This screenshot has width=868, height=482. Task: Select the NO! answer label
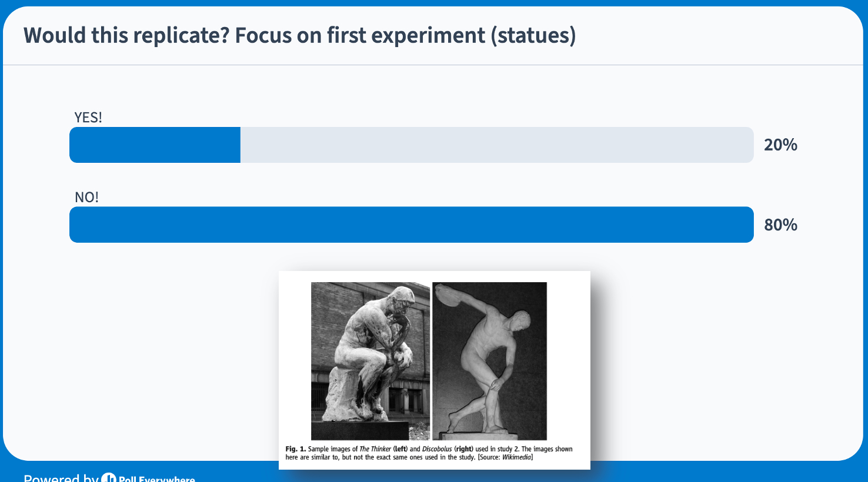click(86, 198)
